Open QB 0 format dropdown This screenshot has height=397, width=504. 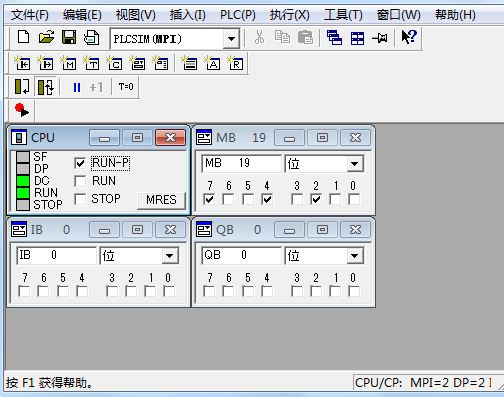coord(355,256)
